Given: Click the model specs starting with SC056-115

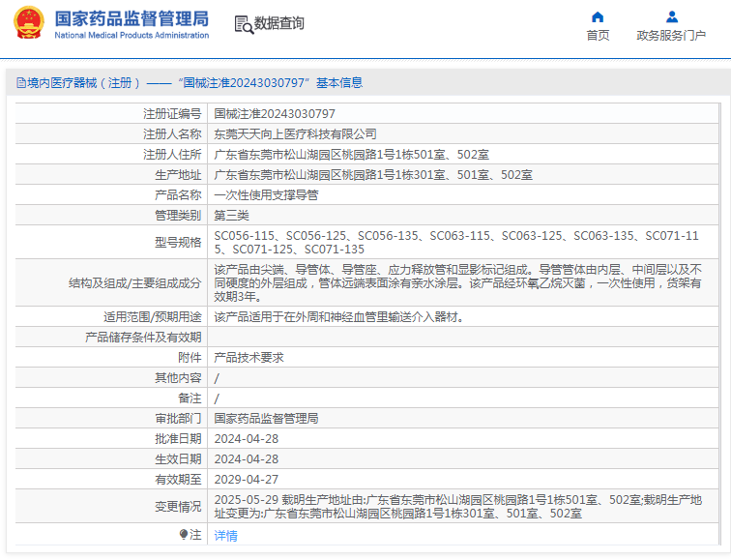Looking at the screenshot, I should (456, 243).
